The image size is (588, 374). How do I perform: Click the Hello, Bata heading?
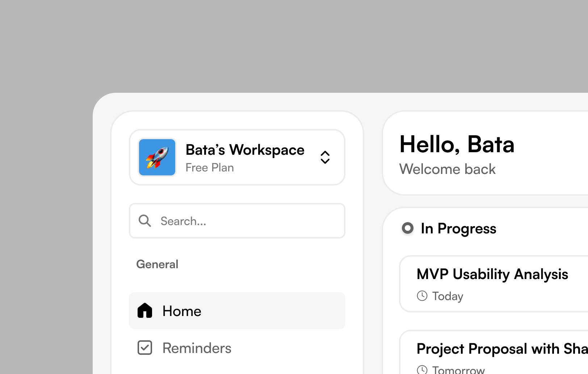pos(457,144)
